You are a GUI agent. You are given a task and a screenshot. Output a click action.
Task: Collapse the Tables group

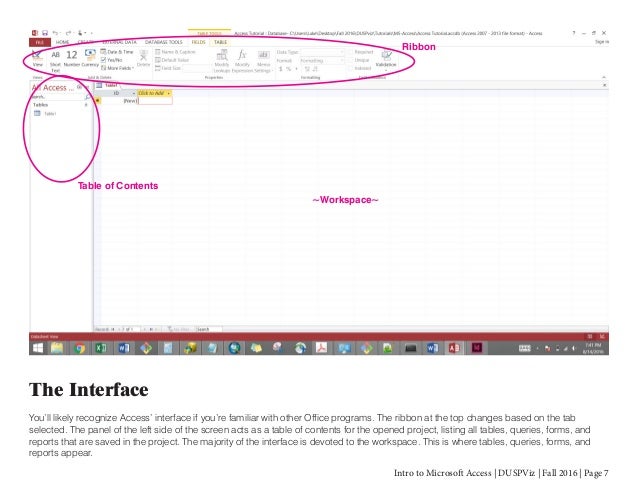tap(86, 105)
